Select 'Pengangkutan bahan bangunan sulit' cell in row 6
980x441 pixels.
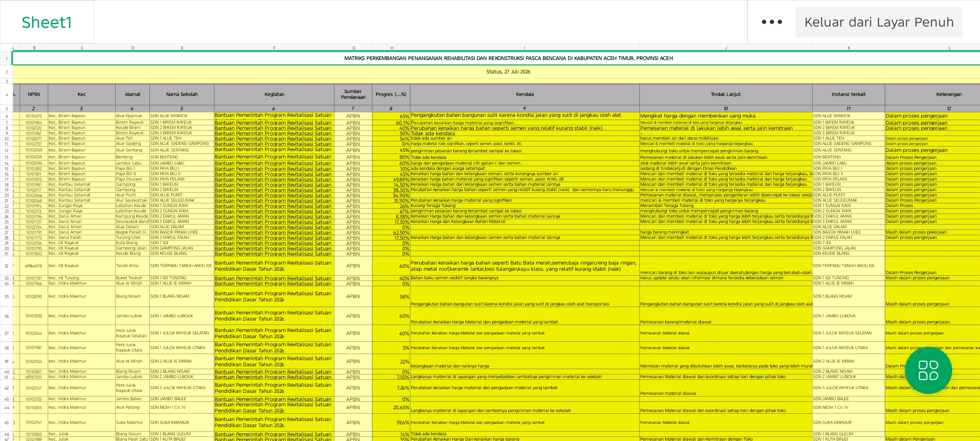tap(525, 116)
